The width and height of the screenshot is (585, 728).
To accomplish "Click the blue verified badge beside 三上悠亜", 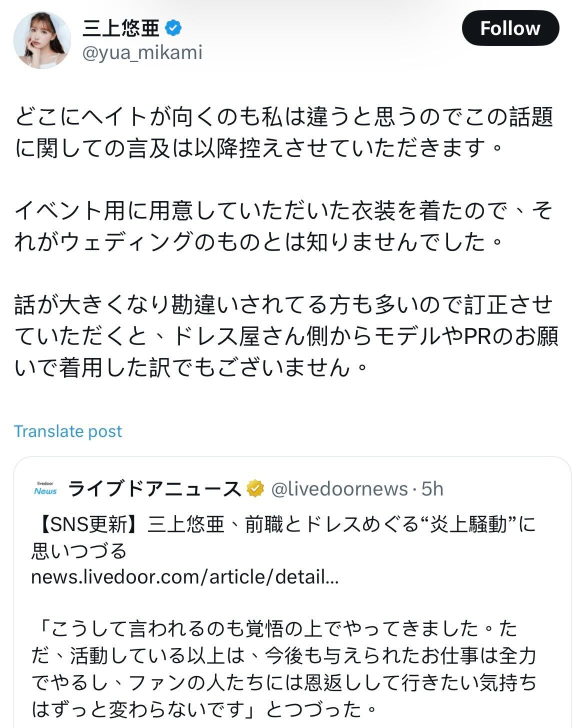I will (173, 28).
